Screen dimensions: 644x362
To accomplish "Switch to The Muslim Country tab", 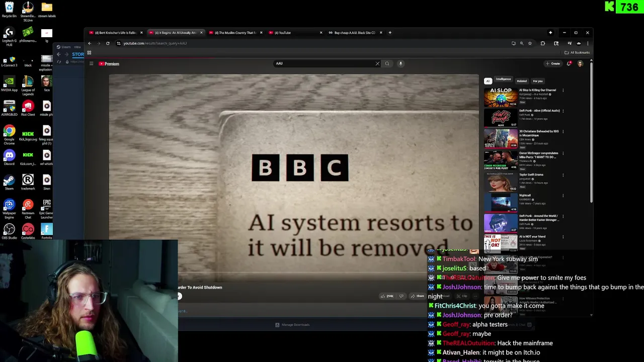I will click(x=235, y=33).
